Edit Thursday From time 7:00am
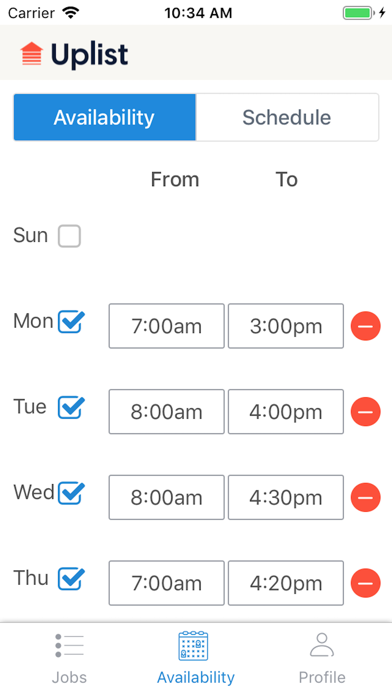 166,583
